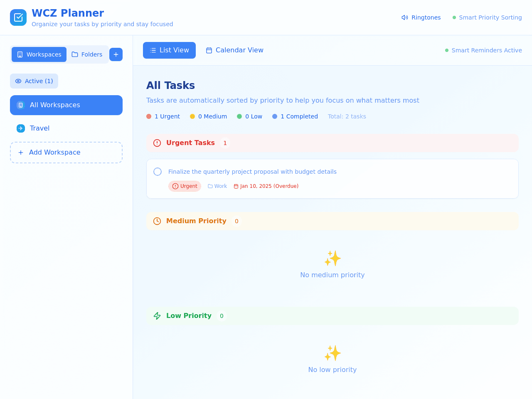Viewport: 532px width, 399px height.
Task: Click the Low Priority section header
Action: 332,316
